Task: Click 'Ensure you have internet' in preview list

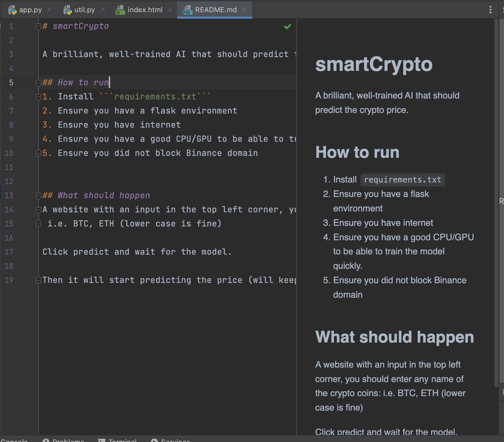Action: click(383, 223)
